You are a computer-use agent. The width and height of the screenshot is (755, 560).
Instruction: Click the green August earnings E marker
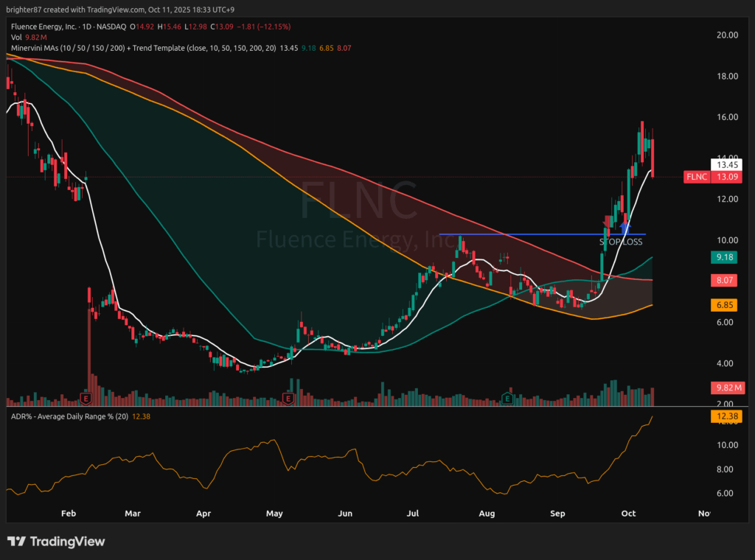[x=507, y=399]
